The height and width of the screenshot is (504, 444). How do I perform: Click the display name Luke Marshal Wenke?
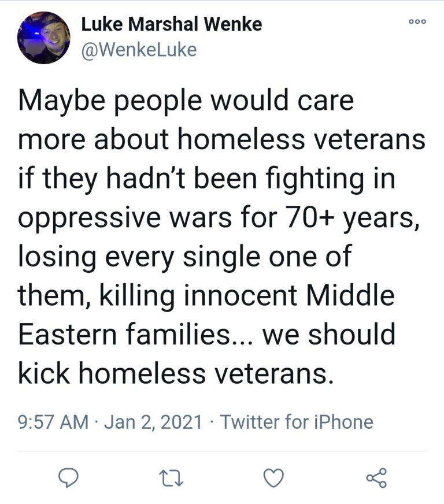(172, 24)
